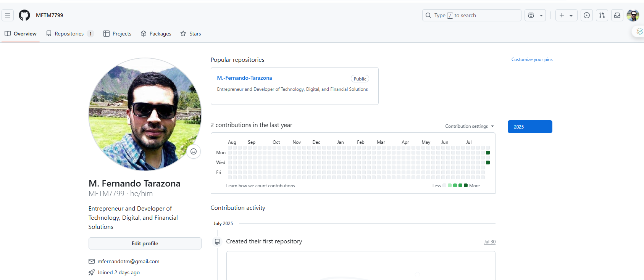This screenshot has width=644, height=280.
Task: Open the create new plus menu
Action: pyautogui.click(x=566, y=15)
